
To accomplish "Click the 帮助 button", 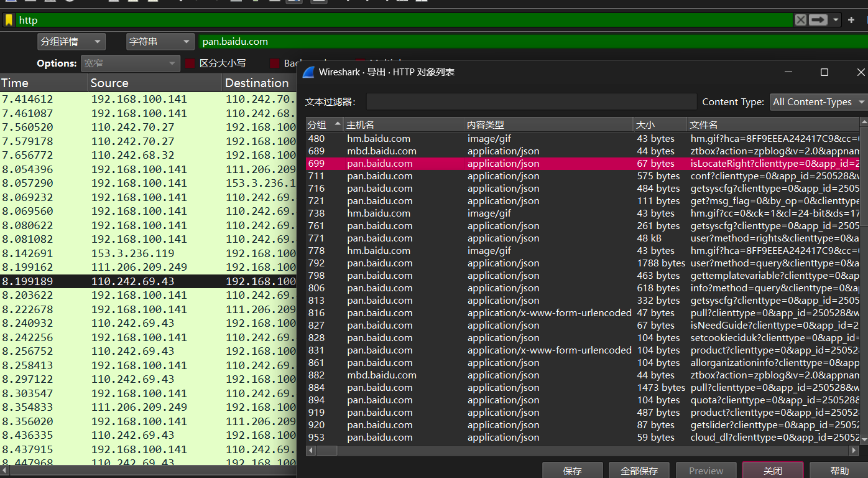I will 839,471.
